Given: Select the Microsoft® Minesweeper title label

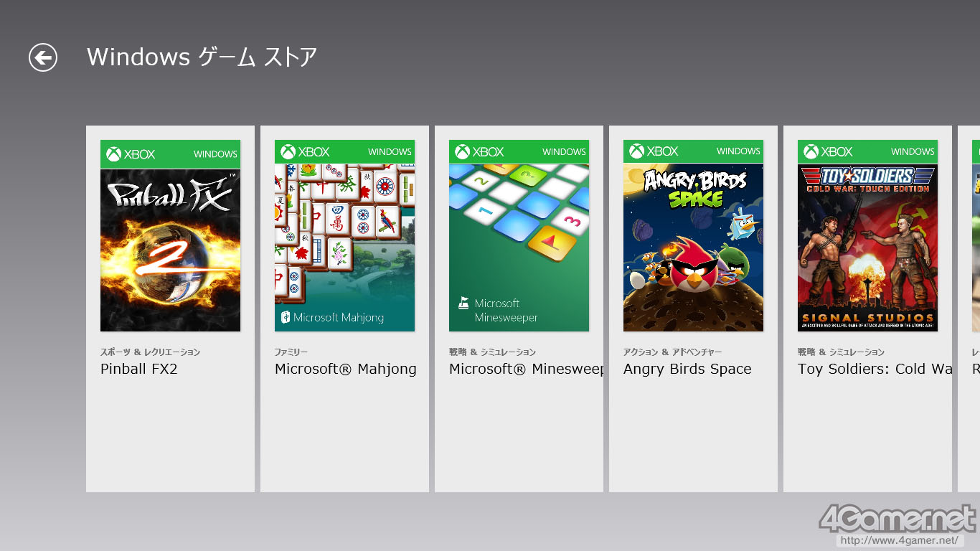Looking at the screenshot, I should (x=526, y=369).
